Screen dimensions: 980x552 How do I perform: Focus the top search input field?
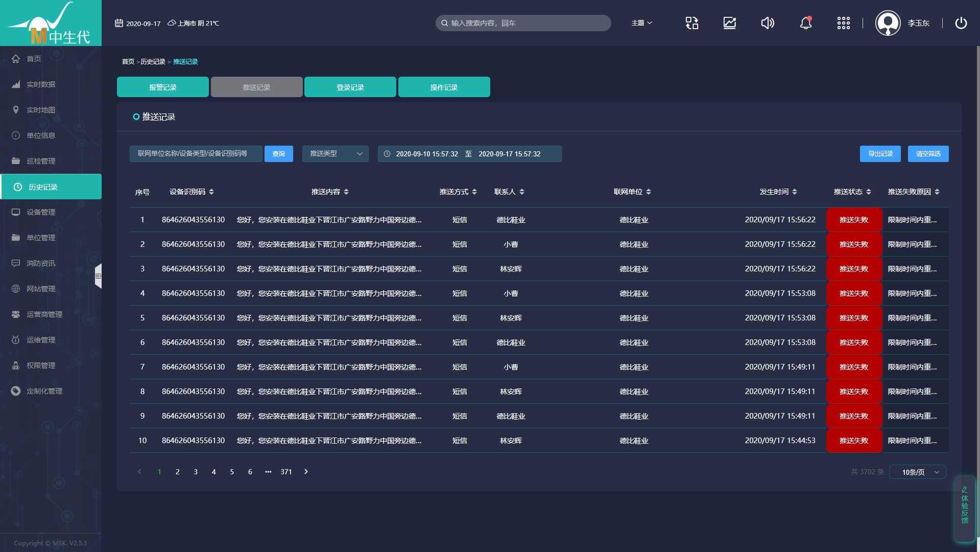point(526,23)
